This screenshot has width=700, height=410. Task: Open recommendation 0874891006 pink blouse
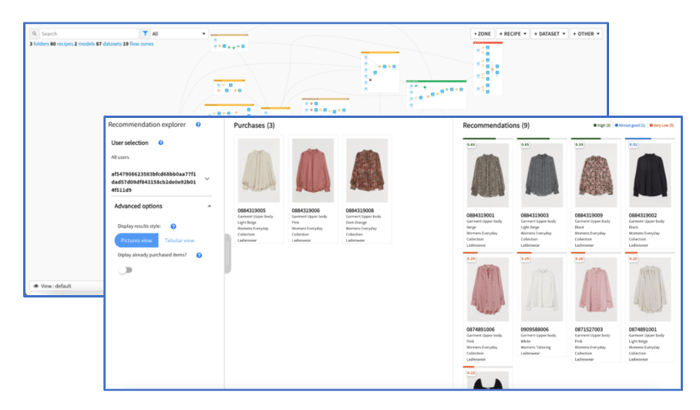[488, 289]
